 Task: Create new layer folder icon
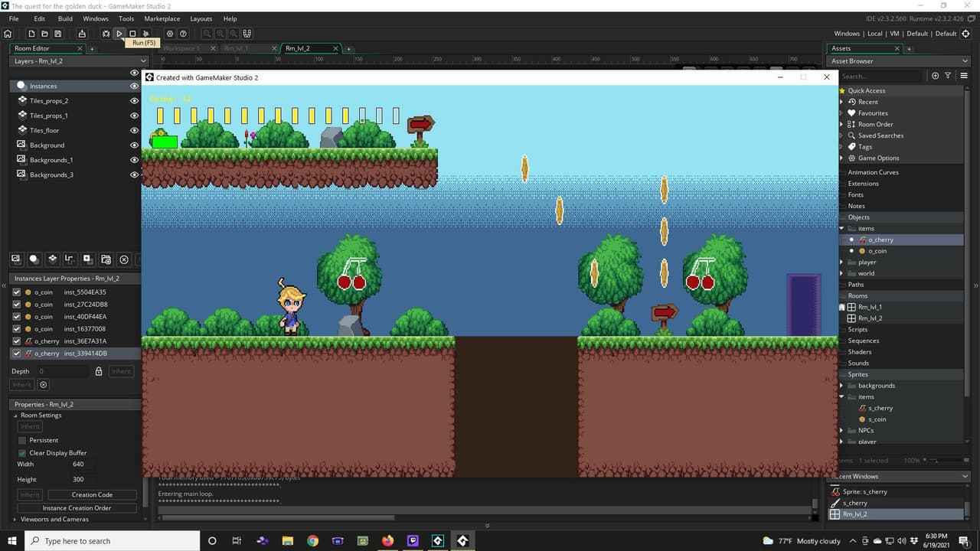pos(106,259)
